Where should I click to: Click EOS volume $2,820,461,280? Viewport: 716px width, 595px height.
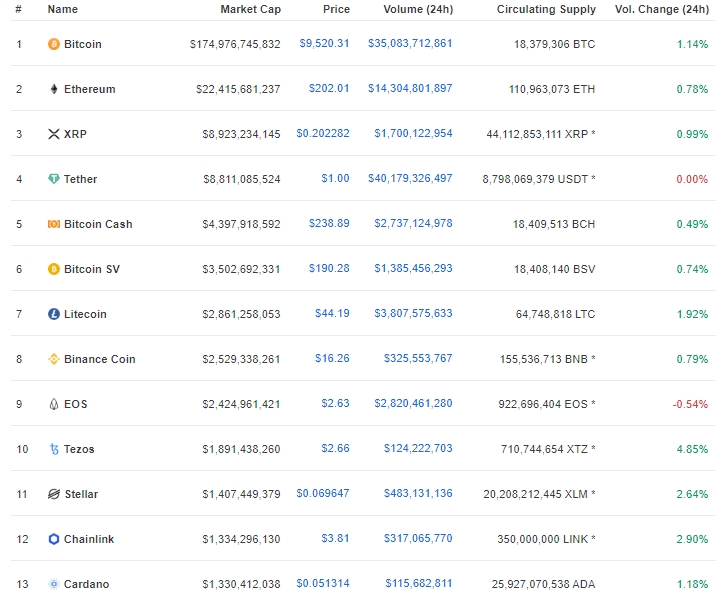tap(413, 403)
